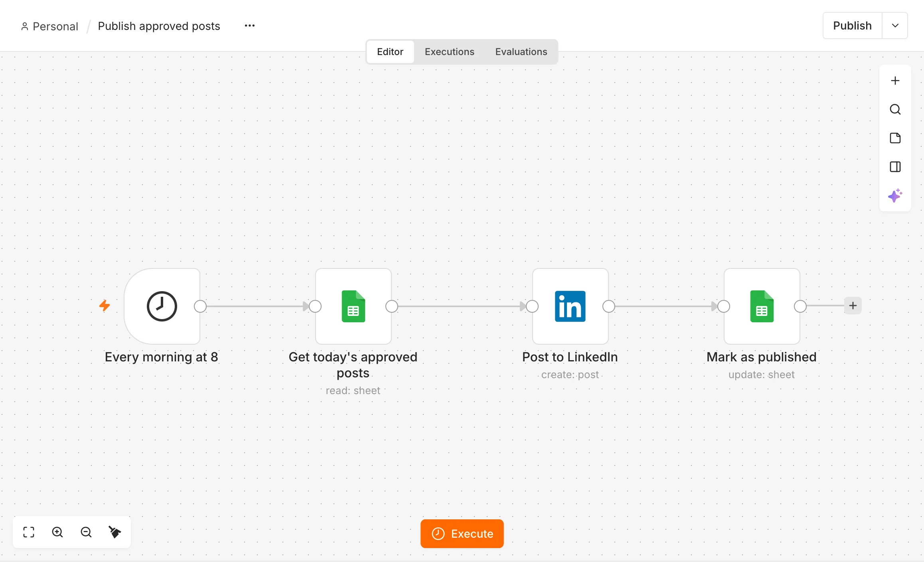Click the 'read: sheet' subtitle text
The width and height of the screenshot is (924, 568).
click(x=353, y=390)
